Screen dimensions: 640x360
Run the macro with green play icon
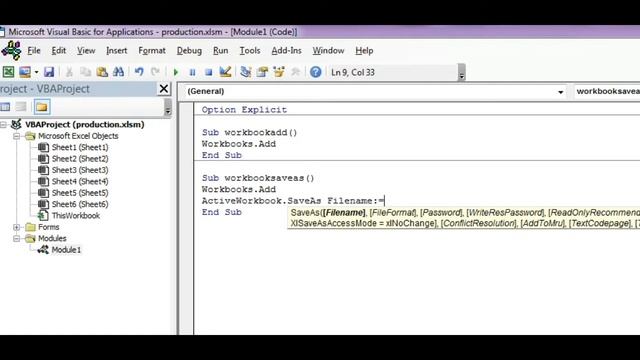[176, 72]
